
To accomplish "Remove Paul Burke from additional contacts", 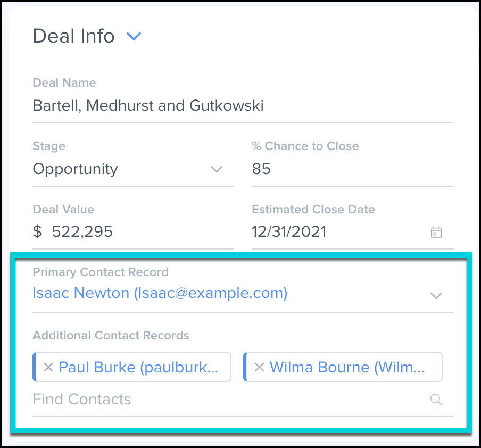I will pyautogui.click(x=48, y=367).
